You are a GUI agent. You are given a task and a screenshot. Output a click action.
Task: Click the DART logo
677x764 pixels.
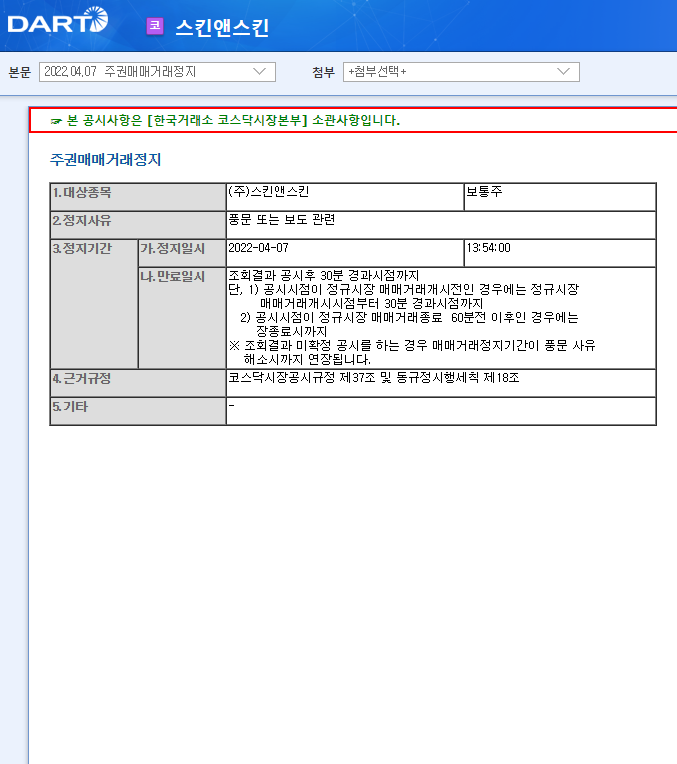click(x=58, y=20)
